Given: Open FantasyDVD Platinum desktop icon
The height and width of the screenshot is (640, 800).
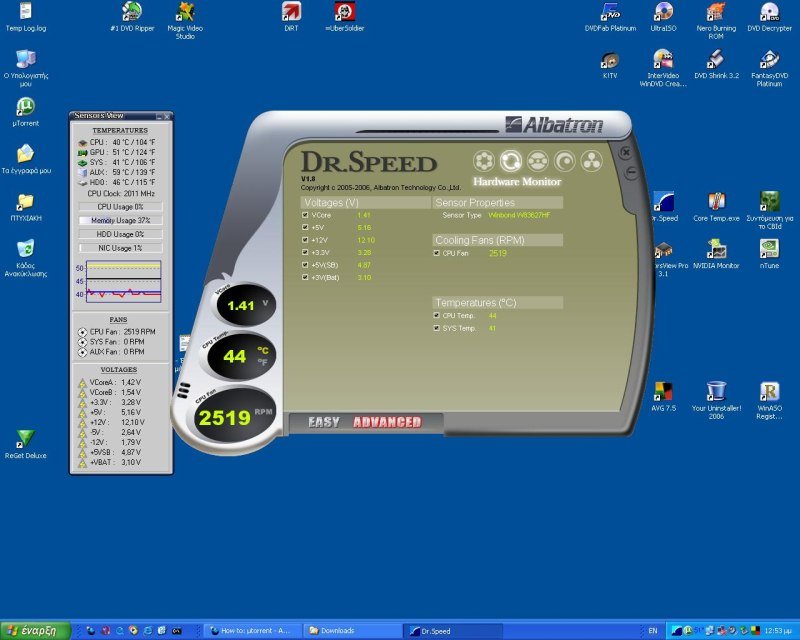Looking at the screenshot, I should tap(769, 68).
